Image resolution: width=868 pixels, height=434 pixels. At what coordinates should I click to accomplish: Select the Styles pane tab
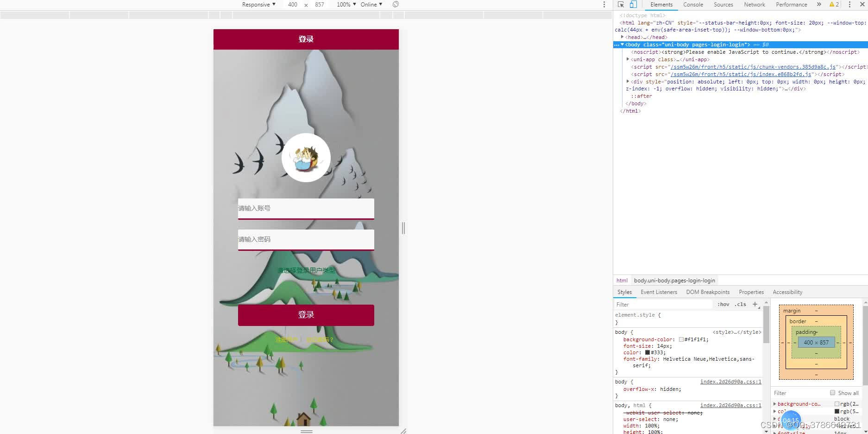tap(624, 292)
